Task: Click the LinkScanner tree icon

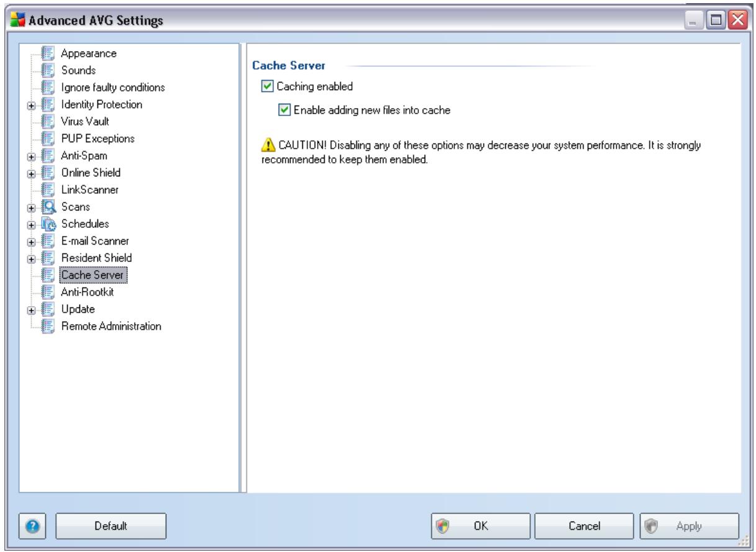Action: tap(48, 189)
